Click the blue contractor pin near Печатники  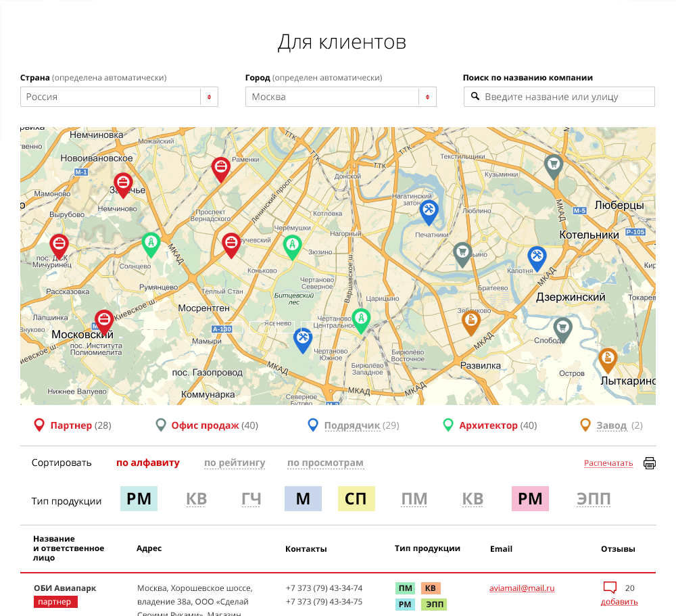pos(429,211)
